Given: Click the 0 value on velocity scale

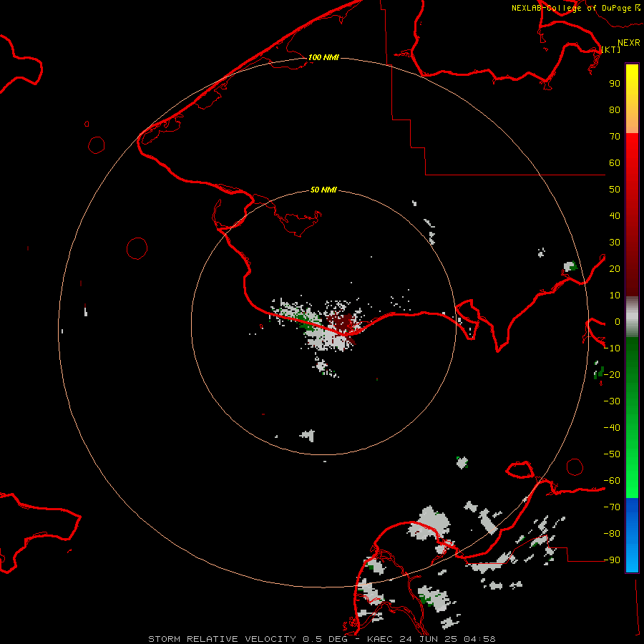Looking at the screenshot, I should (x=618, y=322).
